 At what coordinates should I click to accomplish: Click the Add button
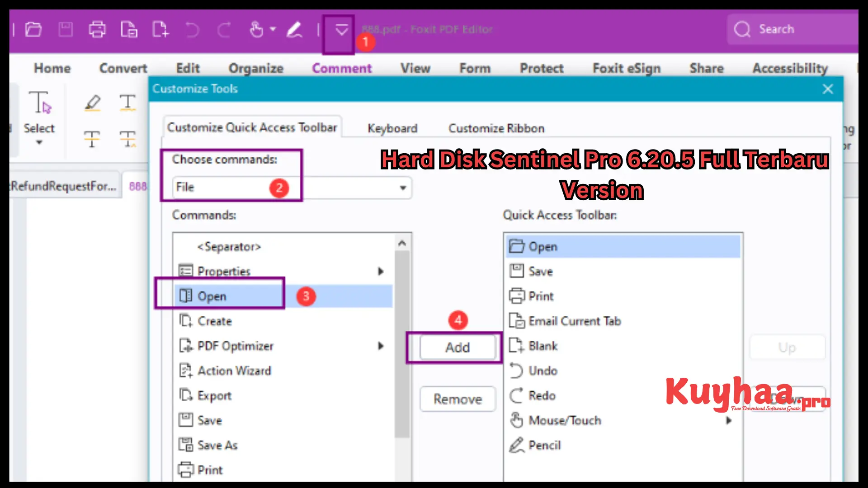click(458, 347)
